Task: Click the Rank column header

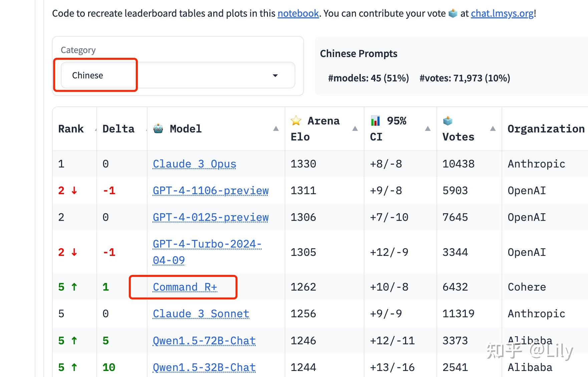Action: (x=71, y=129)
